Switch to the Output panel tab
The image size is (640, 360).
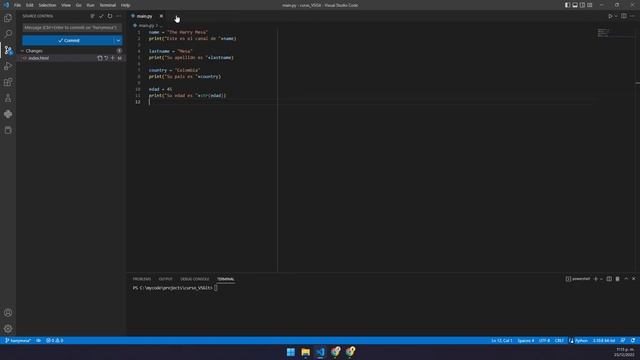tap(165, 279)
